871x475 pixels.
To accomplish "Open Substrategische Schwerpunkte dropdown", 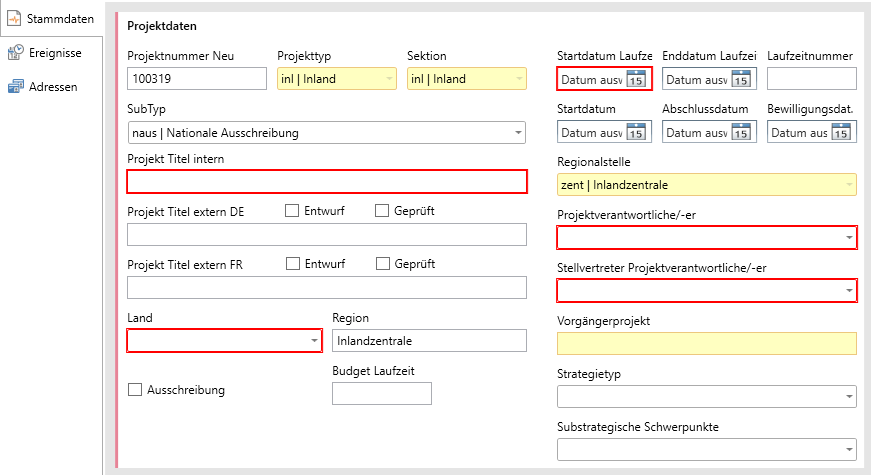I will tap(849, 451).
